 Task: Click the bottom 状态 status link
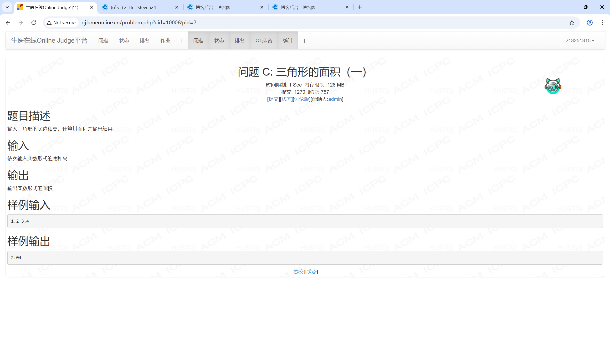pos(312,272)
